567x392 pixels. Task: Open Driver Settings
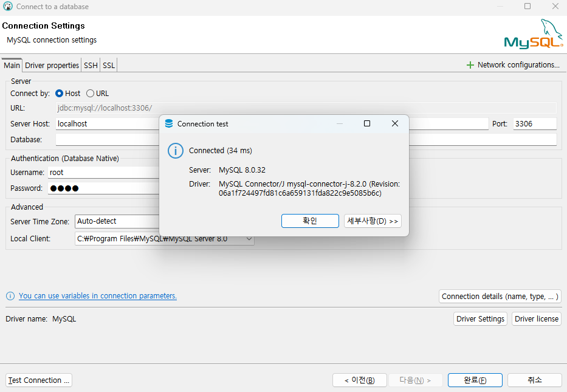point(480,319)
